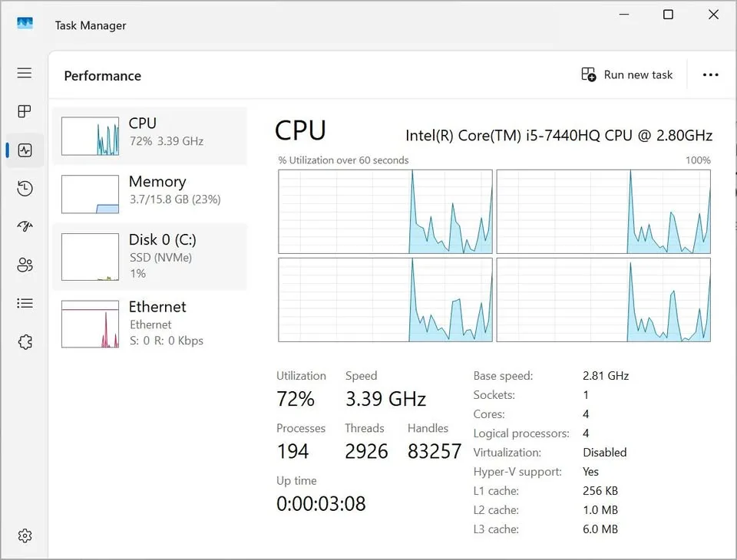Open the Details view from the sidebar

[24, 303]
